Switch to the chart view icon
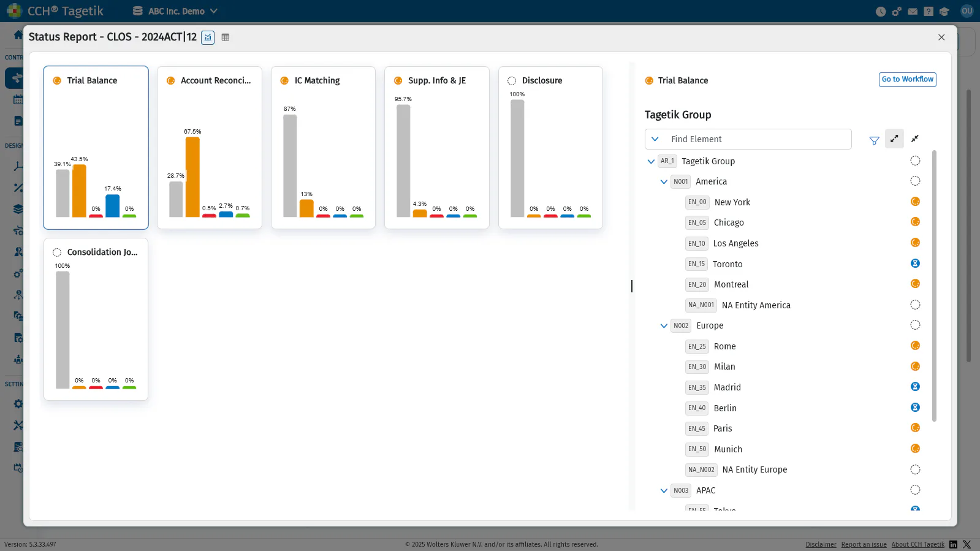Screen dimensions: 980x551 pyautogui.click(x=208, y=37)
